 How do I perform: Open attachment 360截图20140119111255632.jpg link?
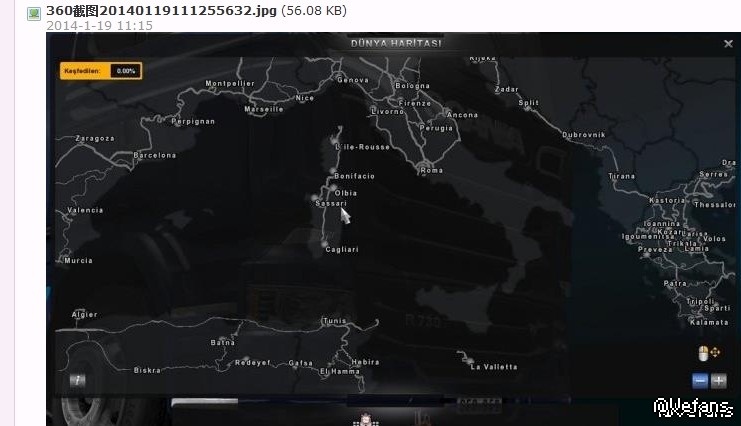click(161, 10)
